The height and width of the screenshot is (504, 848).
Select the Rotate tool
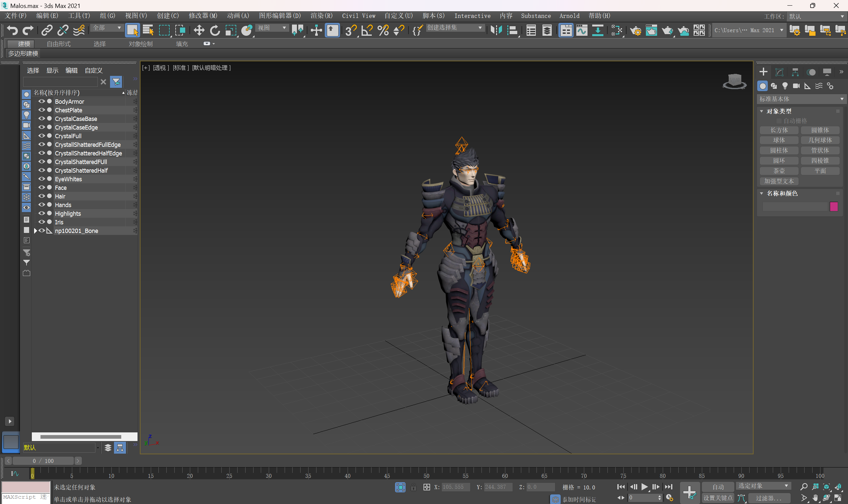215,30
